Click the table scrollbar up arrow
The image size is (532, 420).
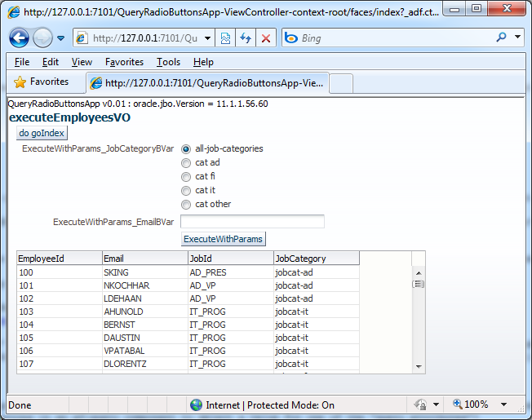[419, 273]
